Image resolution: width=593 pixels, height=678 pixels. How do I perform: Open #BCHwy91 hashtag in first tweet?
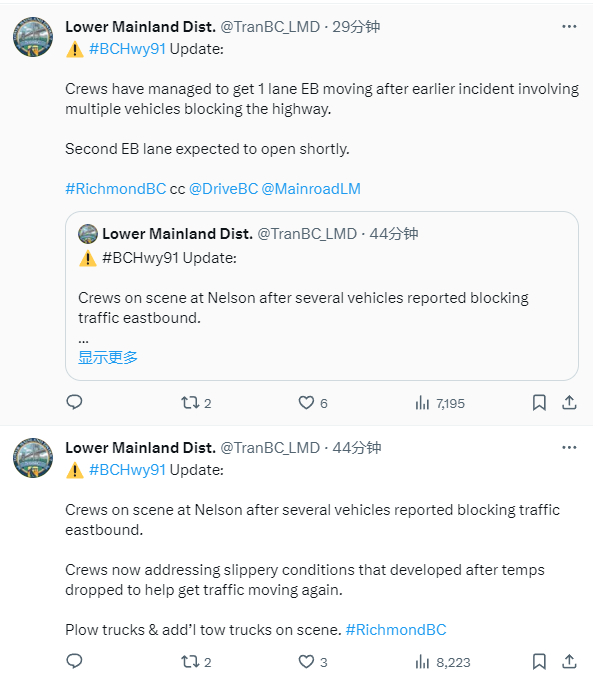tap(128, 49)
